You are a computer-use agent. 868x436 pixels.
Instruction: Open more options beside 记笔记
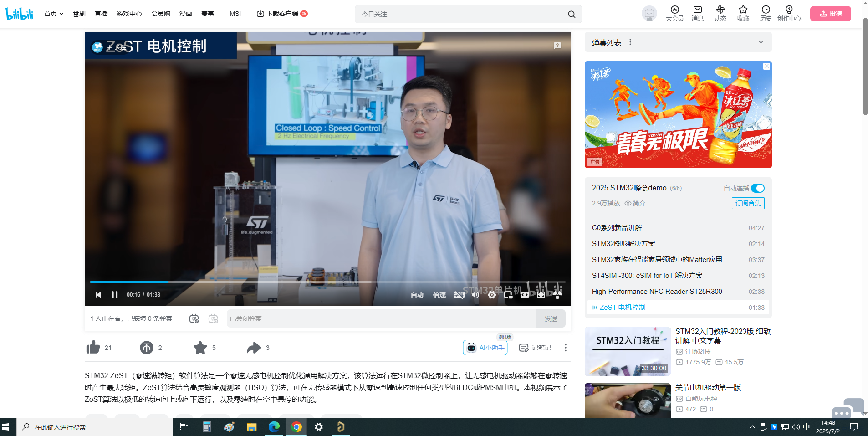tap(566, 348)
